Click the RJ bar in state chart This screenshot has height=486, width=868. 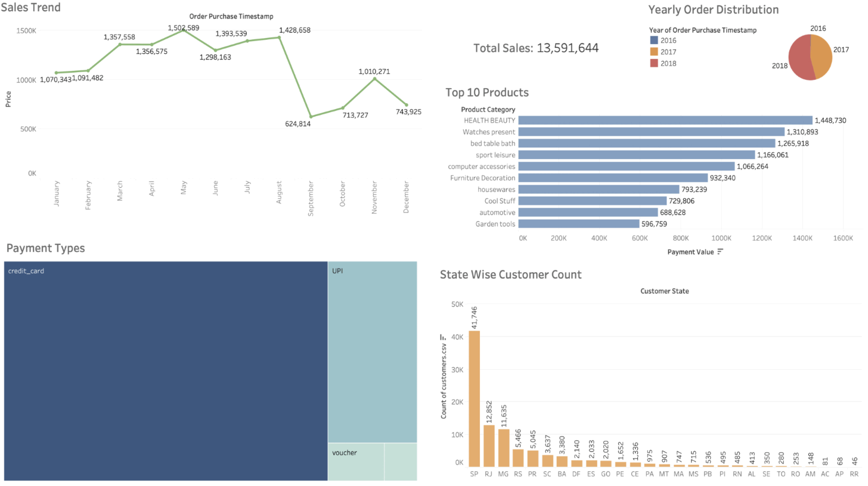coord(489,445)
